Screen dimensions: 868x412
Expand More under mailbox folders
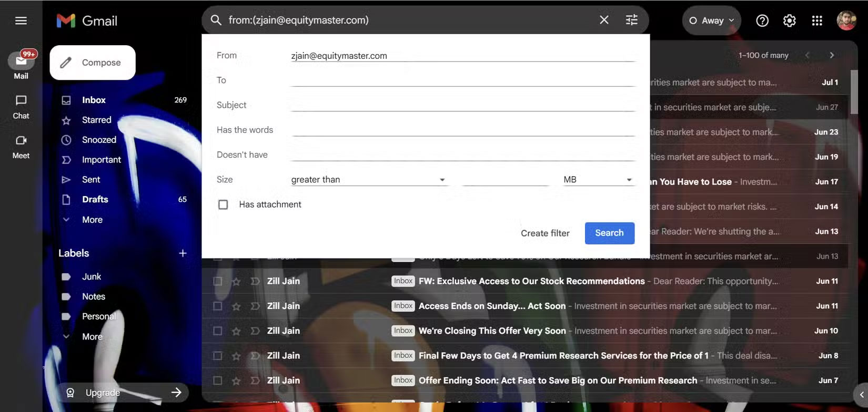tap(92, 220)
